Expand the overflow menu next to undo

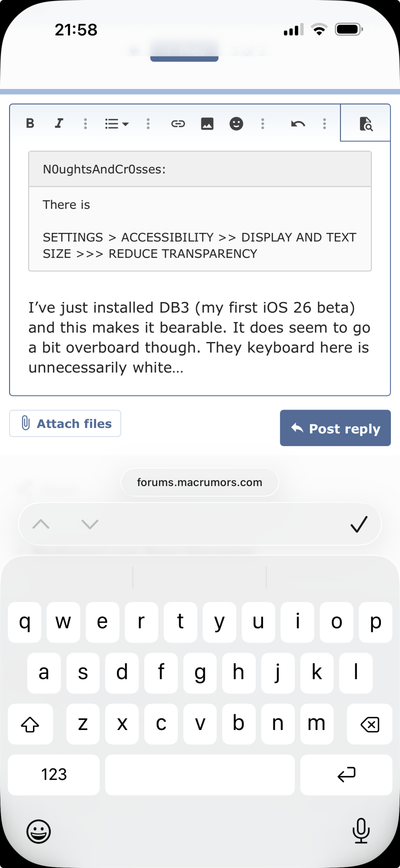[324, 124]
